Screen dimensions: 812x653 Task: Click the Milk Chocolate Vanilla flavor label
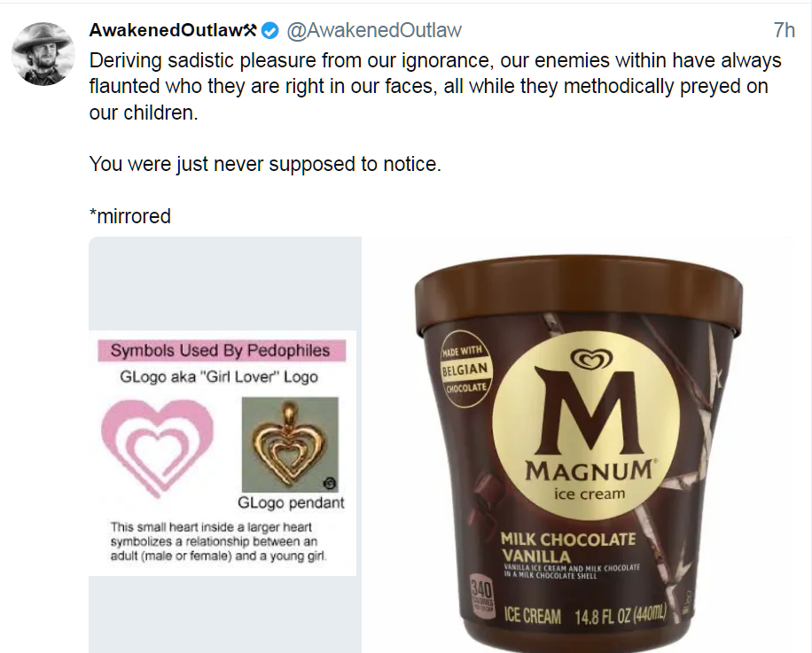click(x=567, y=548)
